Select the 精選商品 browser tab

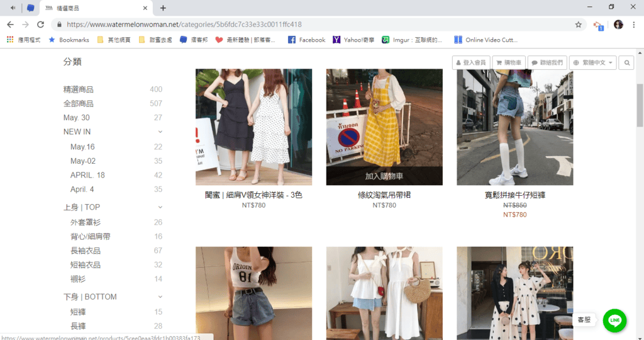pyautogui.click(x=94, y=8)
